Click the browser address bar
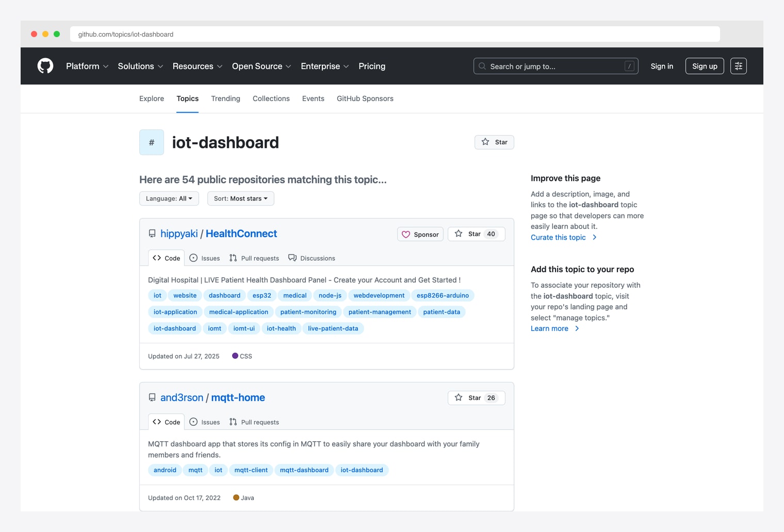This screenshot has height=532, width=784. pyautogui.click(x=395, y=34)
